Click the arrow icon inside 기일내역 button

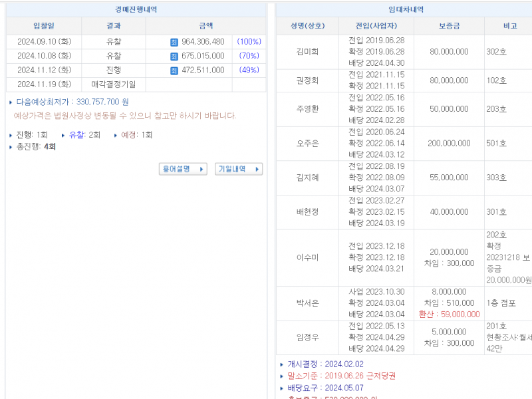[x=258, y=169]
